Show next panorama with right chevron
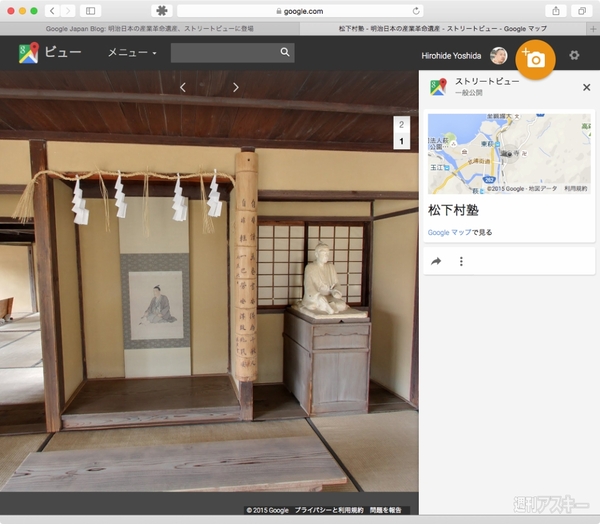 tap(235, 88)
